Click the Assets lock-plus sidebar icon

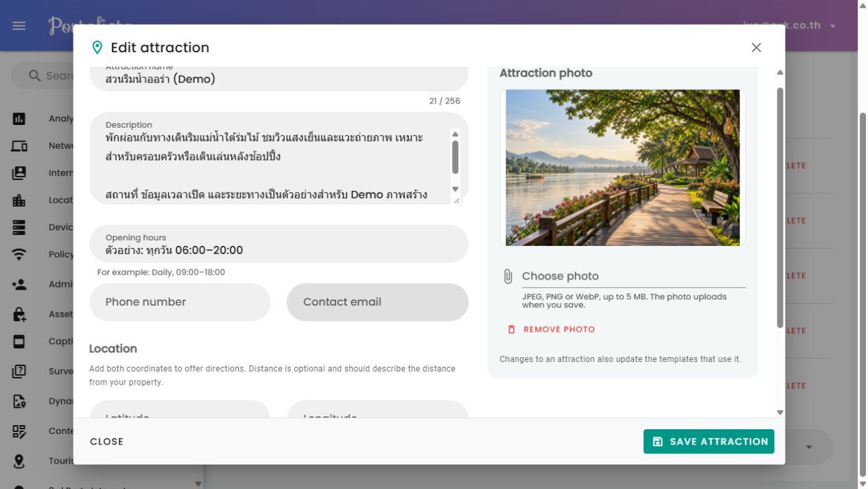tap(19, 315)
